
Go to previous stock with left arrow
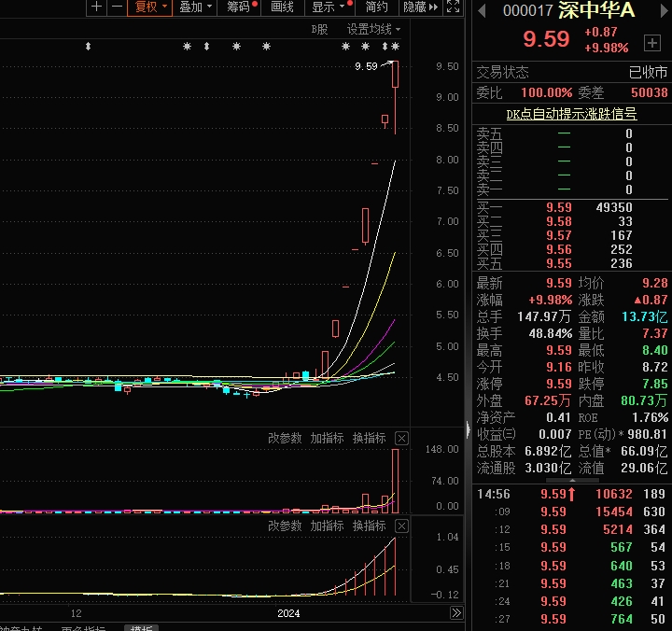click(482, 11)
